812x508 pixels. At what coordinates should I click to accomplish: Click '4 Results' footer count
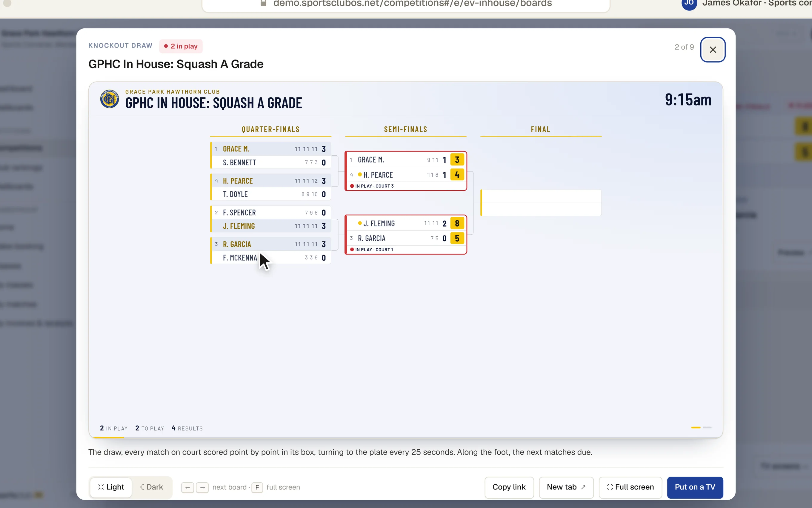(x=187, y=428)
